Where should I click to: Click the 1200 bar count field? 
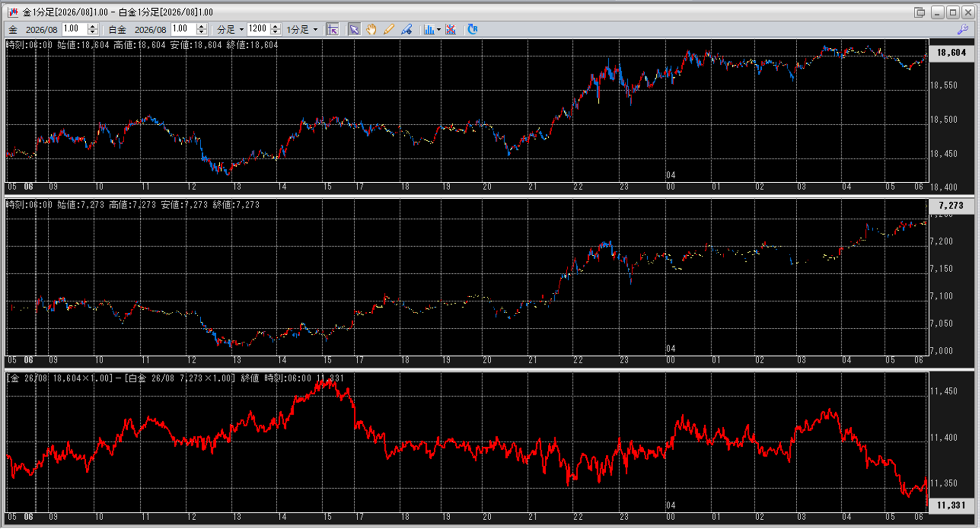(x=258, y=29)
